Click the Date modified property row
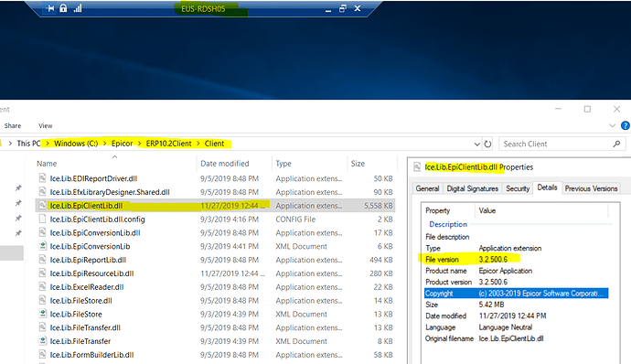This screenshot has height=364, width=631. pyautogui.click(x=517, y=316)
